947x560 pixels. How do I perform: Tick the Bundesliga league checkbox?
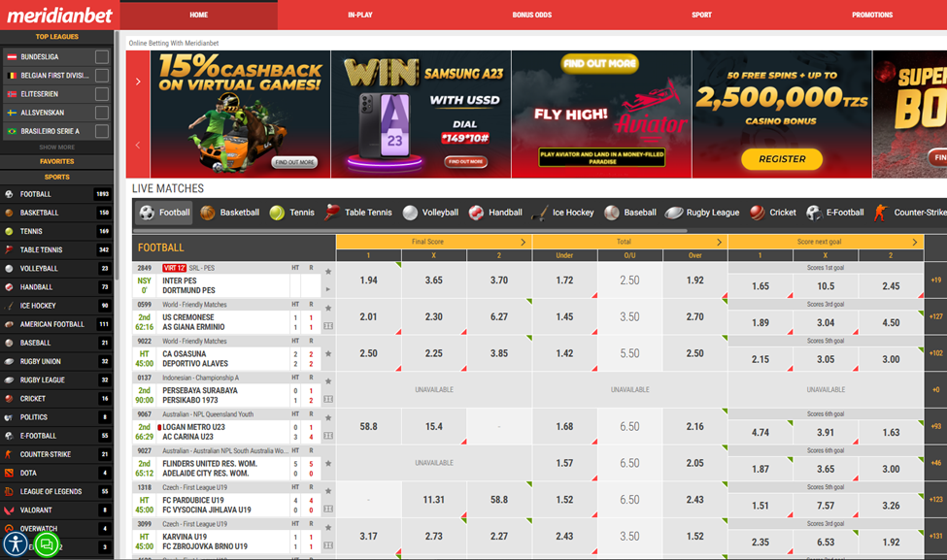(102, 56)
